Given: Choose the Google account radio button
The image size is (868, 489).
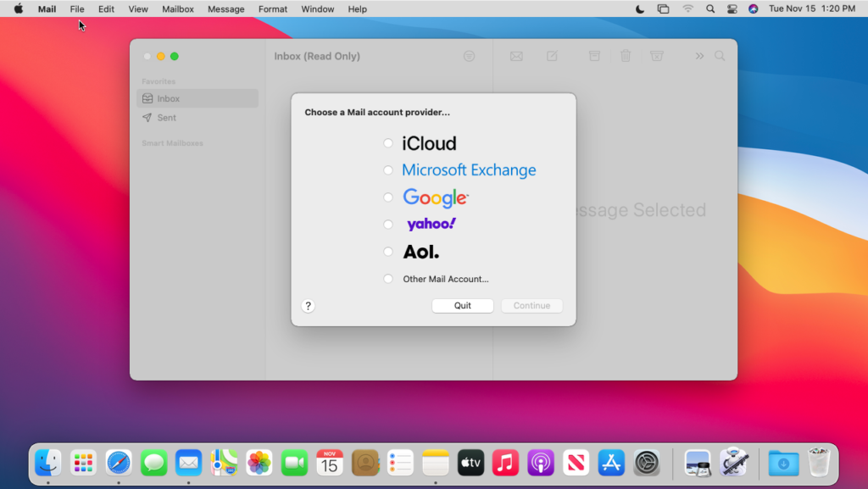Looking at the screenshot, I should [388, 197].
